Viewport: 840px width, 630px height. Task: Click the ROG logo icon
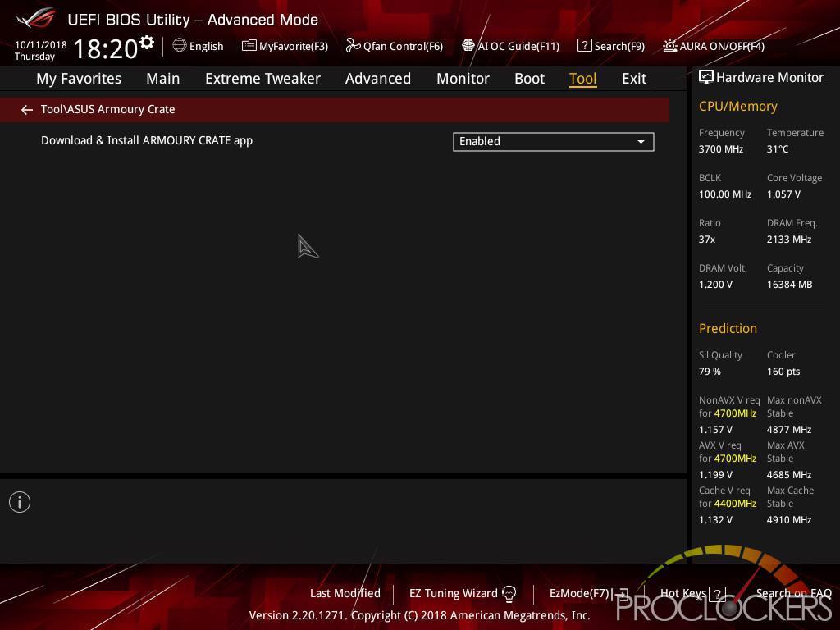[x=35, y=19]
